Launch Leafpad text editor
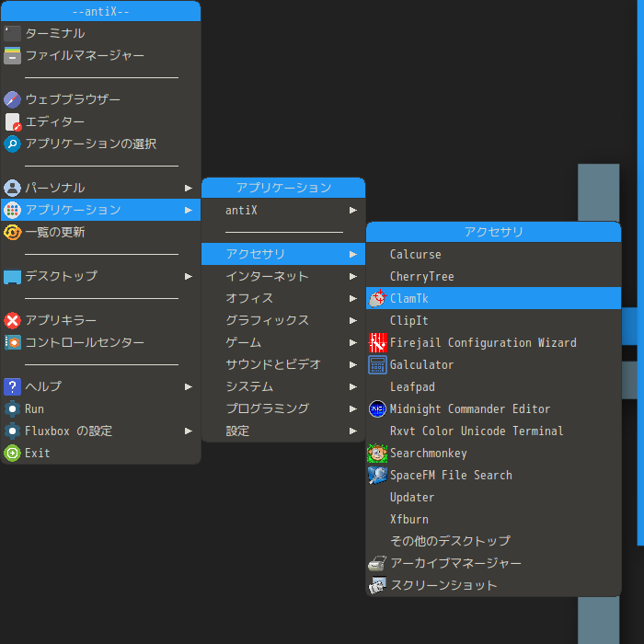The image size is (644, 644). click(x=493, y=386)
